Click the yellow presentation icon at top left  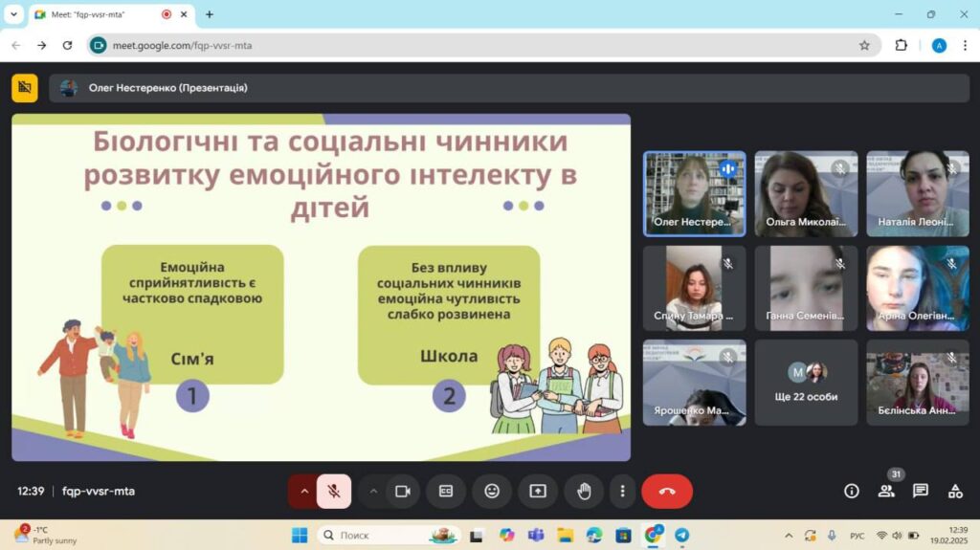point(25,88)
